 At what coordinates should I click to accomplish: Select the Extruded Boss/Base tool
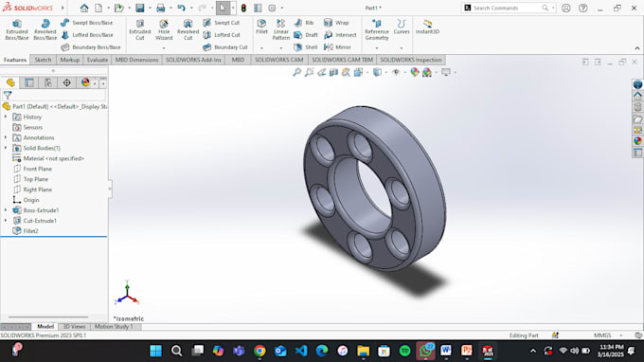click(17, 29)
